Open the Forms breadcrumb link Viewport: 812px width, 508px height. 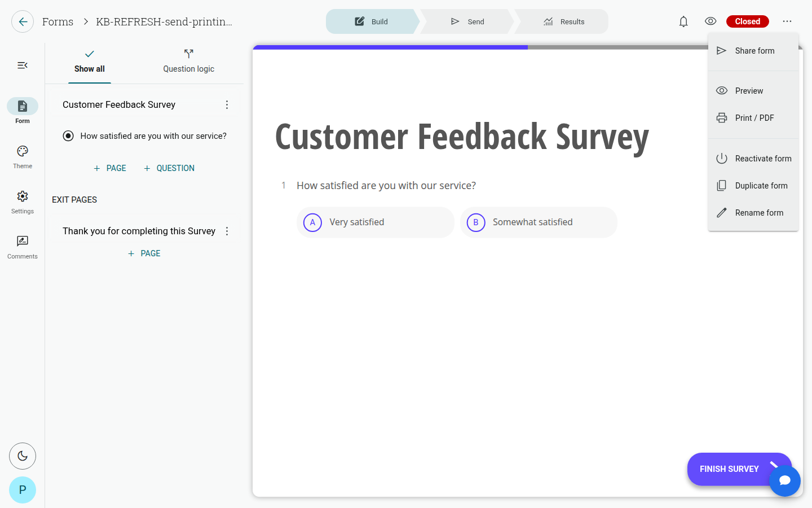tap(58, 21)
